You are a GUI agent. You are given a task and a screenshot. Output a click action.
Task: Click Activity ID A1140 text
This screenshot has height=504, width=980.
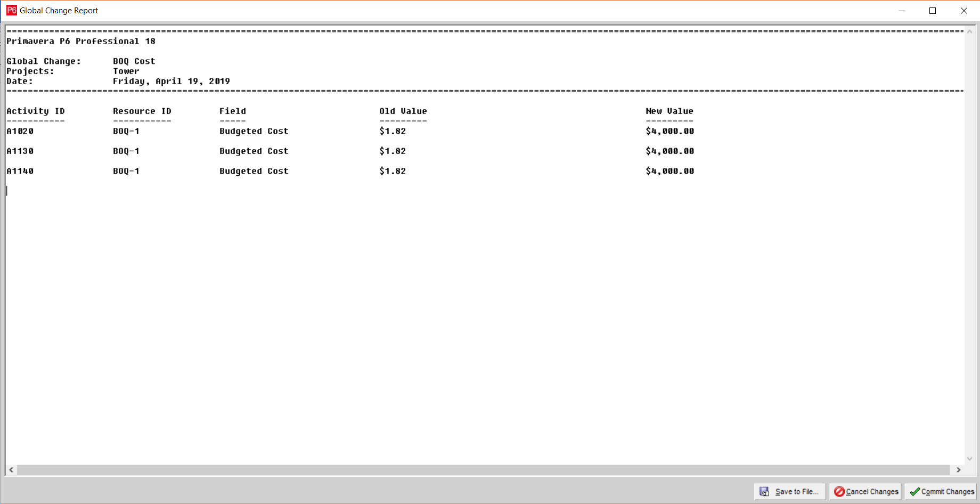[20, 171]
